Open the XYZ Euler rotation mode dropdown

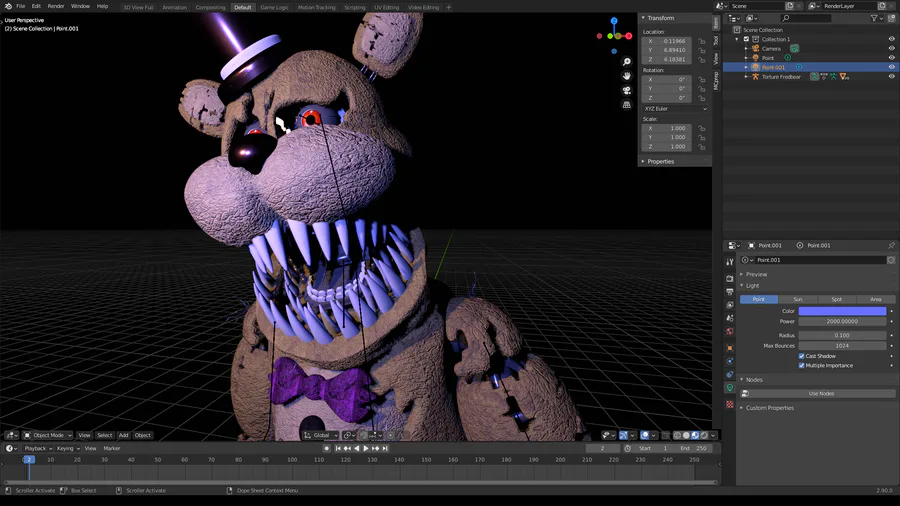click(x=675, y=108)
